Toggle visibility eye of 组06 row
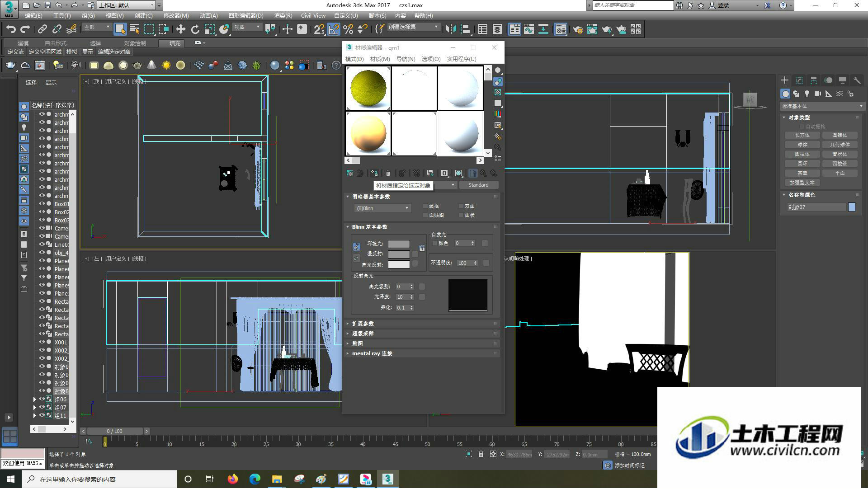 (42, 400)
